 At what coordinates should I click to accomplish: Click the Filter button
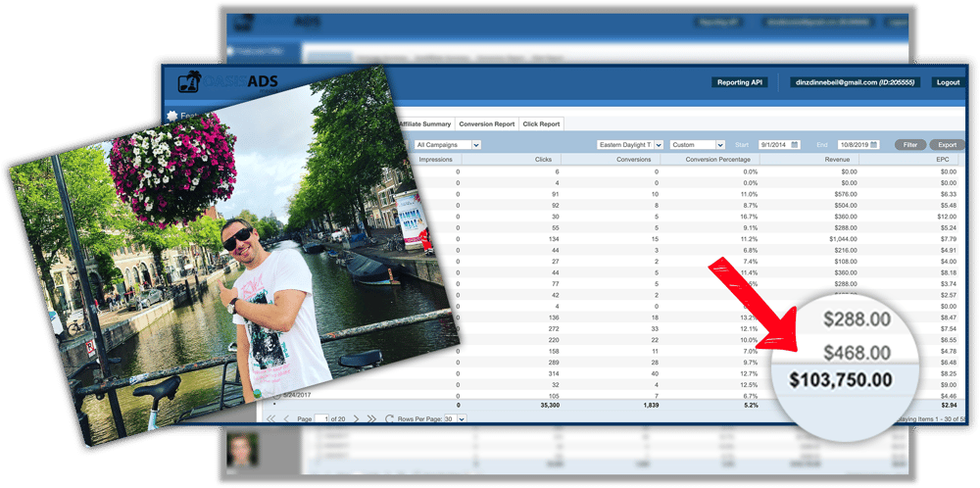(910, 145)
